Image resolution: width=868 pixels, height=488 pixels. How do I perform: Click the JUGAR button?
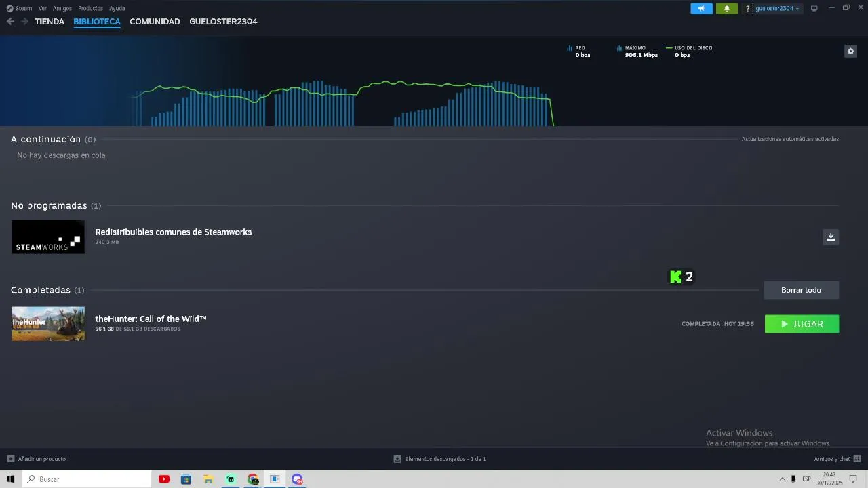[802, 324]
